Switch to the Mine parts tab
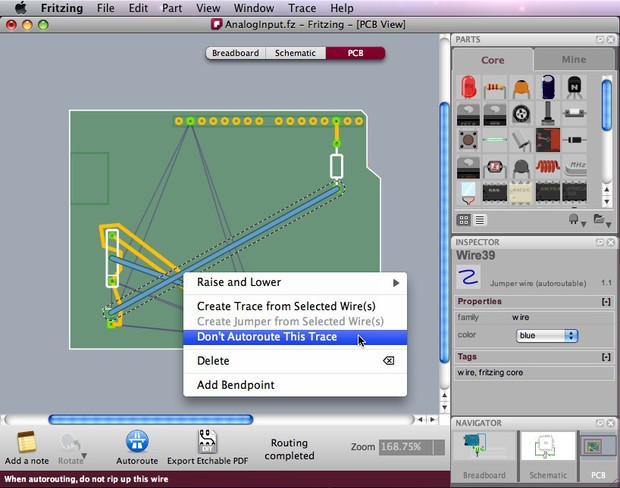Image resolution: width=620 pixels, height=488 pixels. [x=573, y=59]
